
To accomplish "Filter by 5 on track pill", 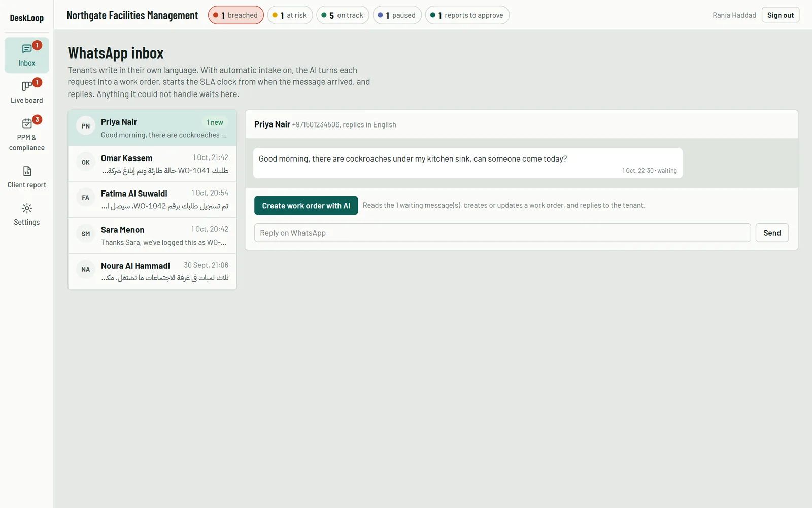I will (343, 15).
